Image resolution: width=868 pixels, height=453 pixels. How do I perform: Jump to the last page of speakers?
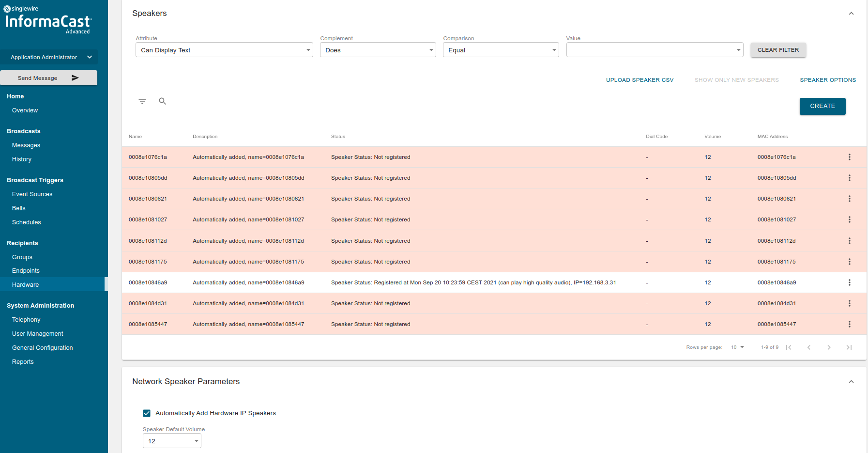pos(849,347)
